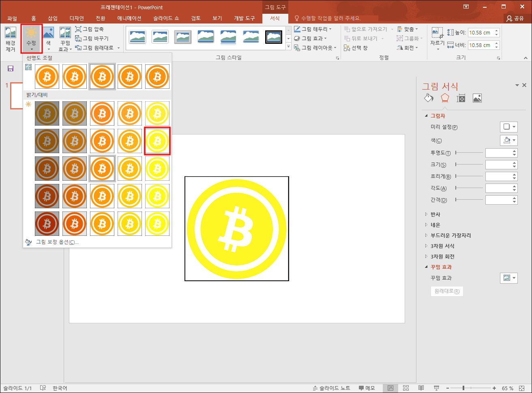
Task: Switch to Slide Sorter view icon
Action: [406, 388]
